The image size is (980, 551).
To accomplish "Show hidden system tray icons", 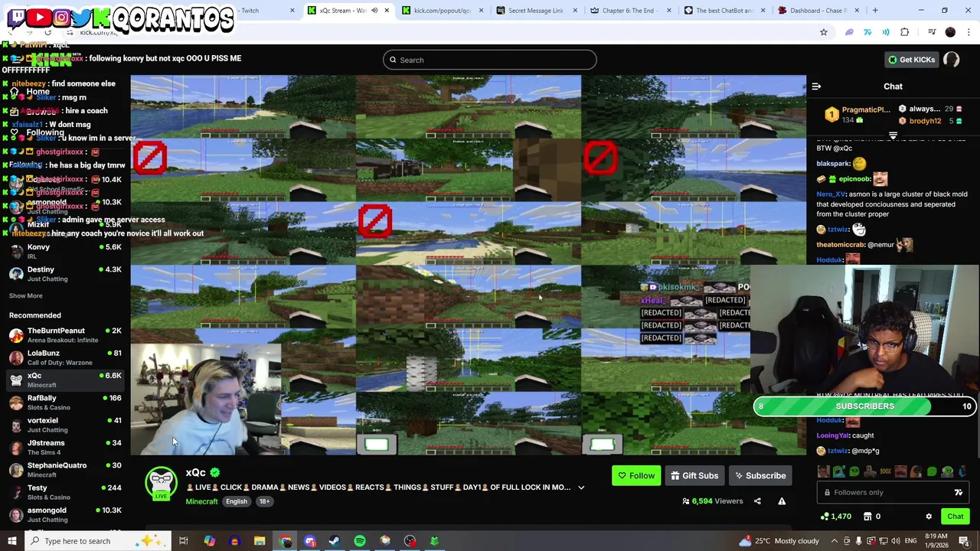I will [x=835, y=541].
